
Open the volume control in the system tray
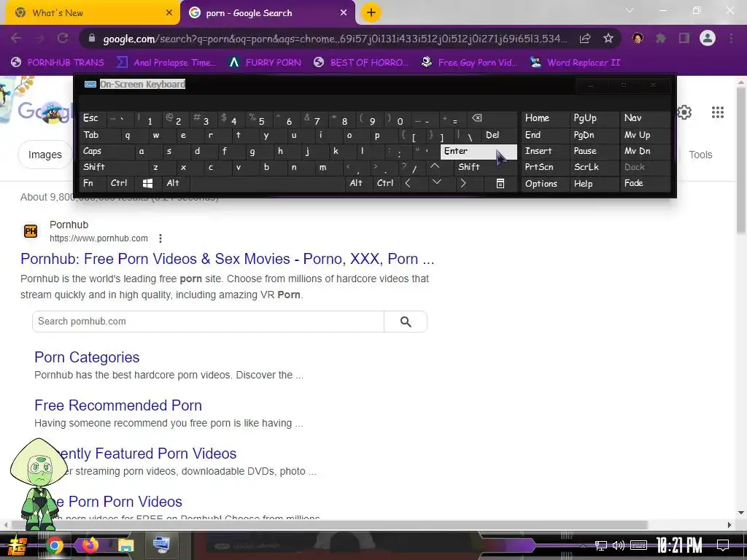point(619,545)
